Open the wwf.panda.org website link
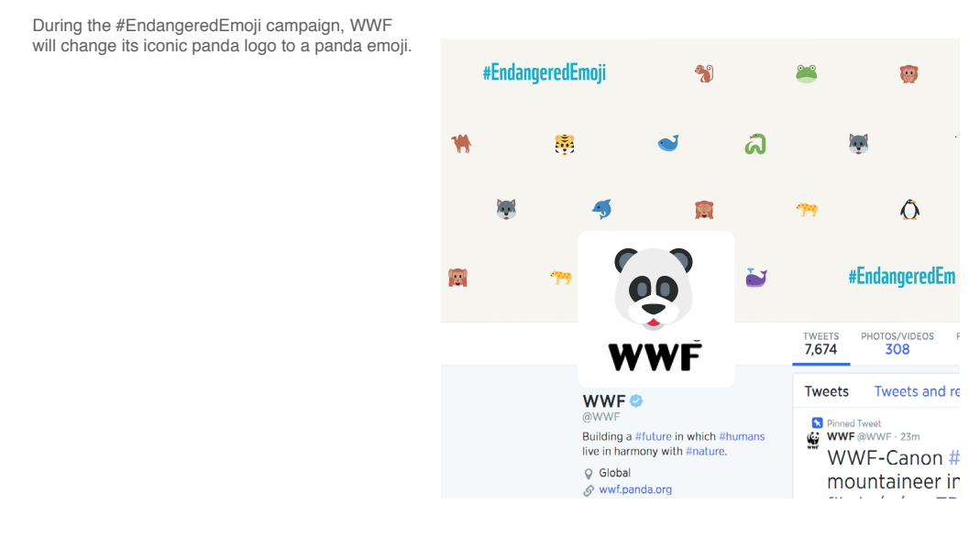This screenshot has width=980, height=548. click(635, 489)
